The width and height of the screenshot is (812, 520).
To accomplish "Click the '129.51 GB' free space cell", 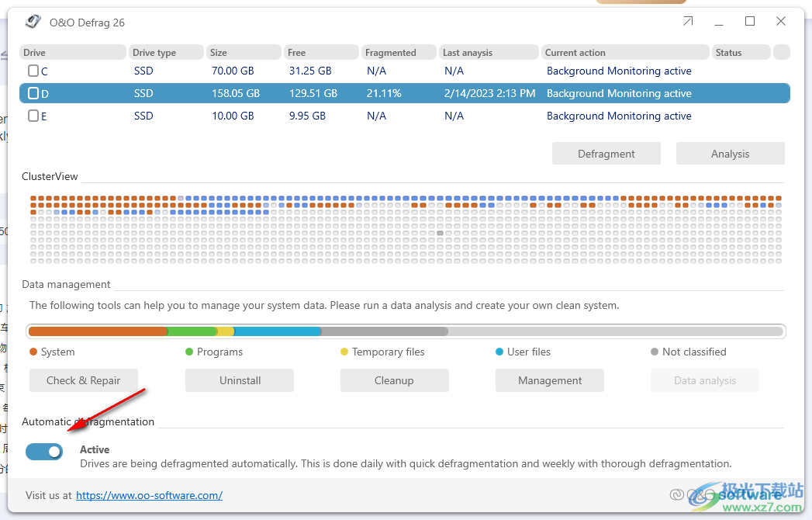I will coord(313,93).
